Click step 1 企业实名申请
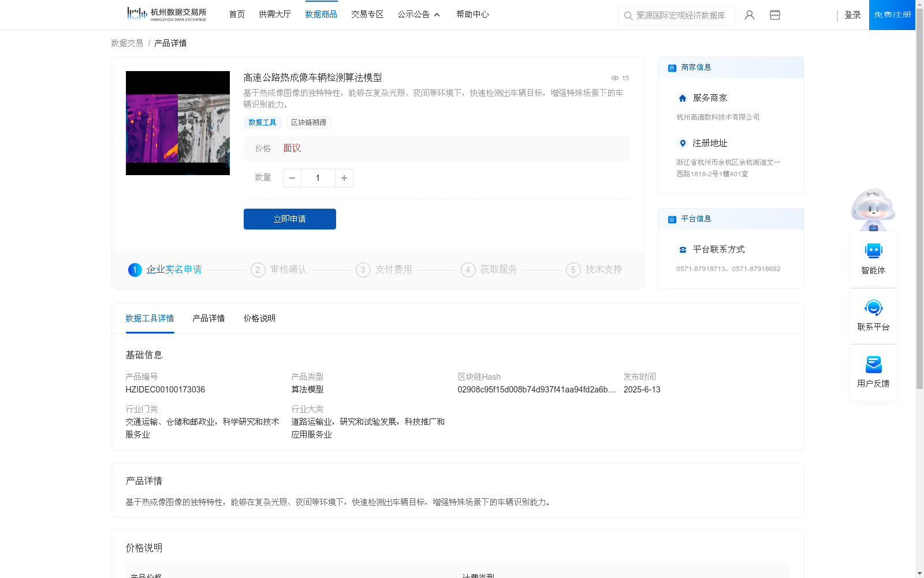924x578 pixels. pos(165,270)
